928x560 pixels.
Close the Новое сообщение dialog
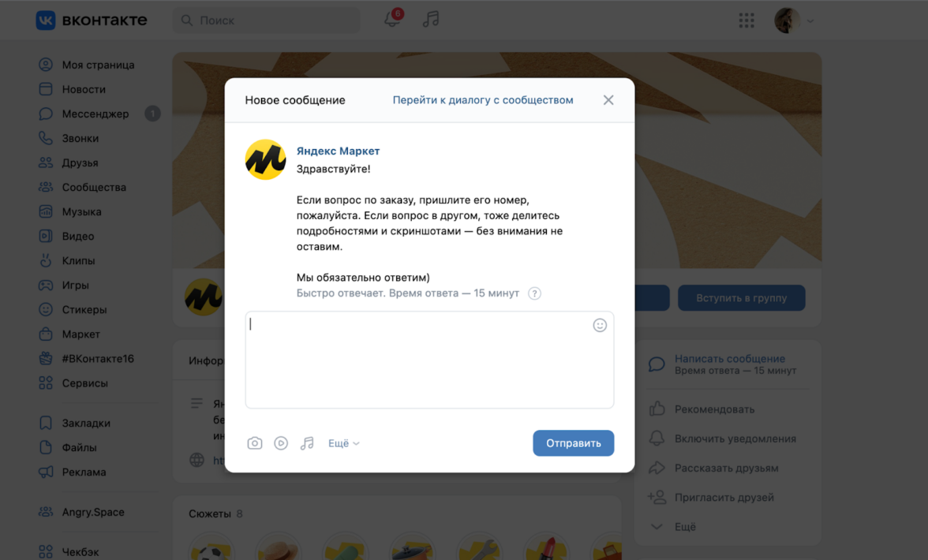point(608,100)
